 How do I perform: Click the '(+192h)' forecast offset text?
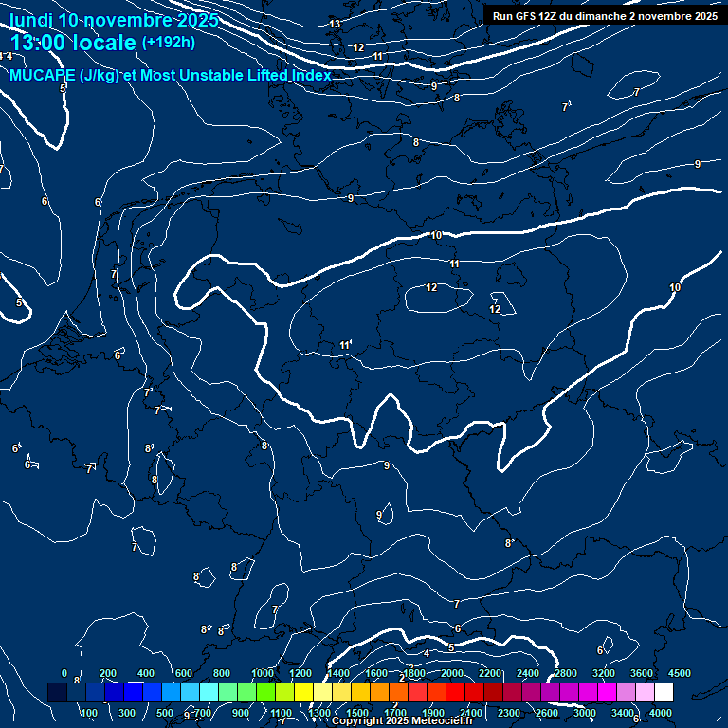(169, 43)
